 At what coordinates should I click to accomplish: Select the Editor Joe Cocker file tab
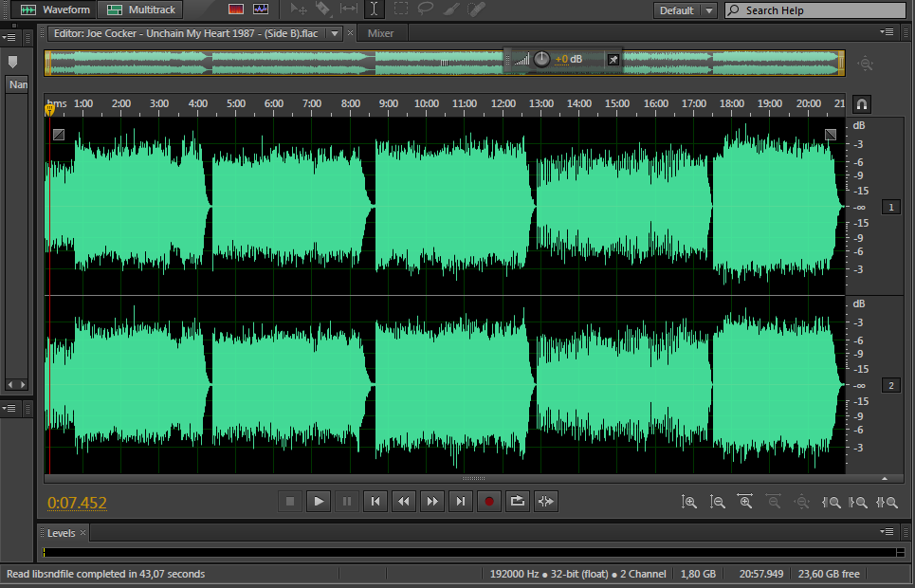pos(186,33)
